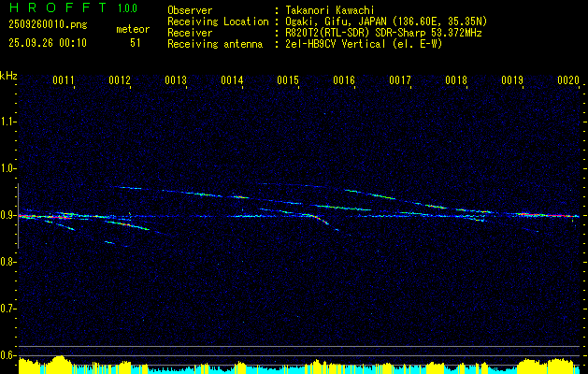The image size is (588, 374).
Task: Click time marker 0014
Action: point(232,80)
